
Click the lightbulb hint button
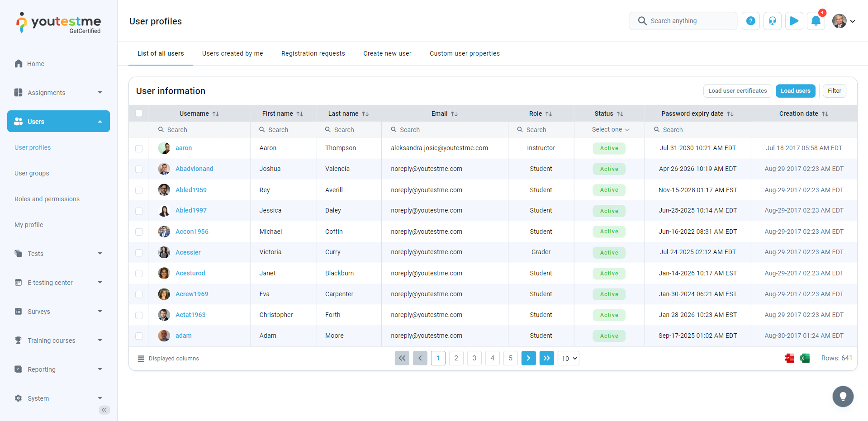(x=843, y=397)
